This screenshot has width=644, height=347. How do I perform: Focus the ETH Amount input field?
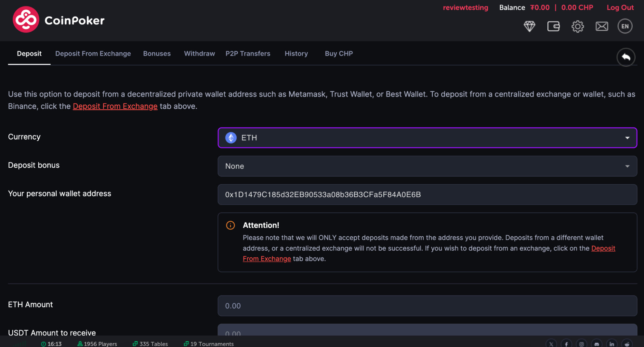point(427,306)
